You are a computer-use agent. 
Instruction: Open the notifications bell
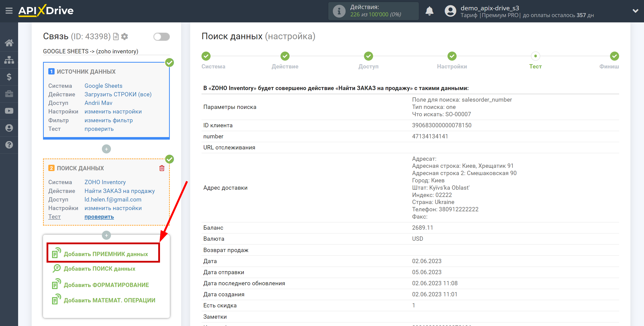click(x=429, y=11)
